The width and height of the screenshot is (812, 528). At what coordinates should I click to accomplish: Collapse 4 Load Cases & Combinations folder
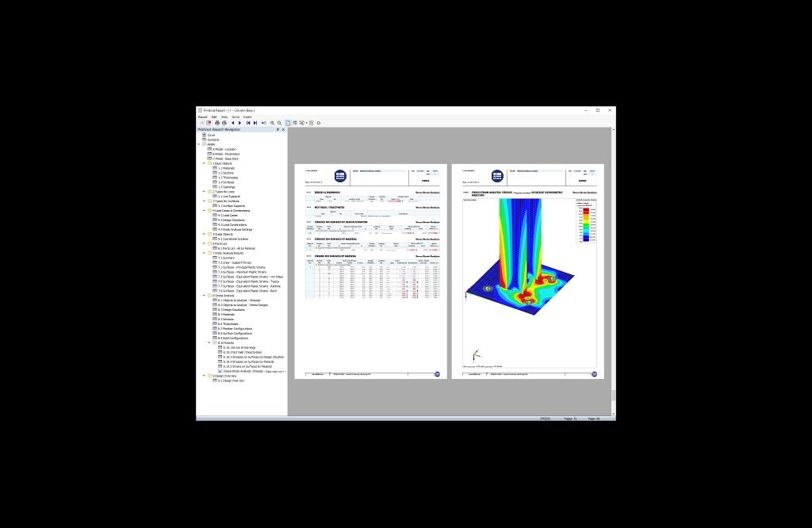coord(204,211)
